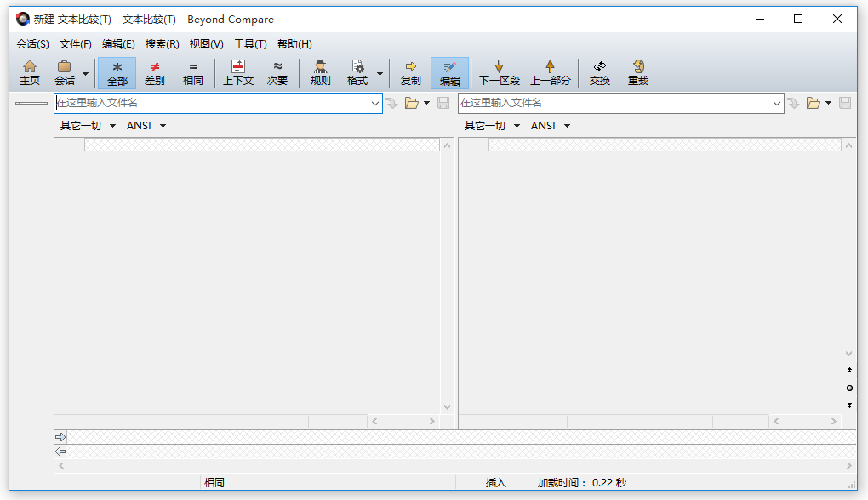Click left pane save disk icon
Screen dimensions: 868x500
(443, 103)
